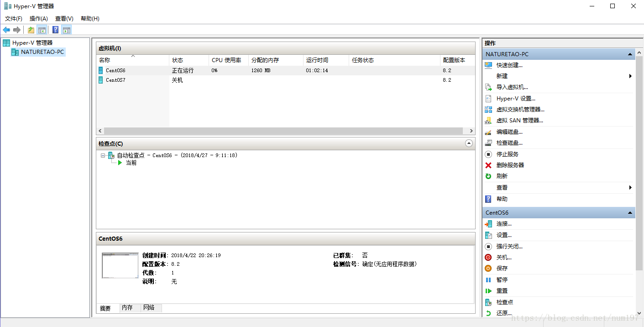This screenshot has width=644, height=327.
Task: Click the red 关机 icon
Action: click(488, 258)
